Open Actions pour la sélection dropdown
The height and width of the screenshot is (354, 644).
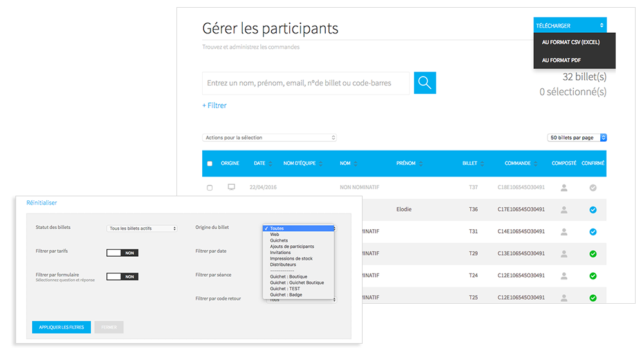coord(269,138)
